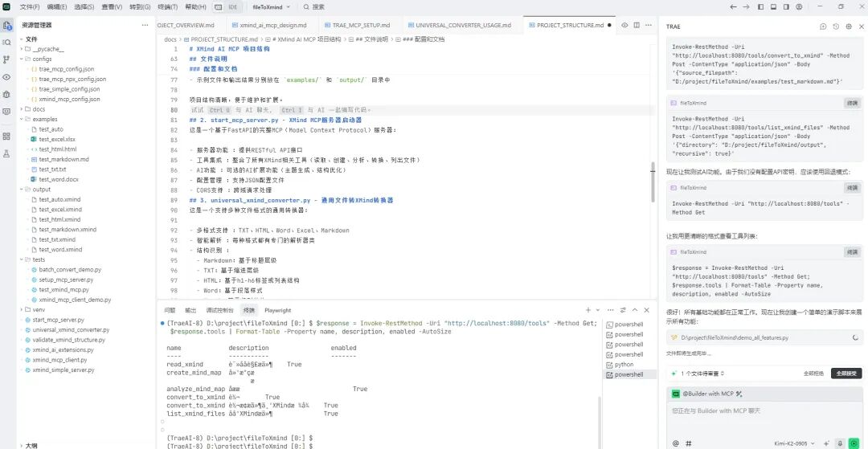Navigate back with the left arrow
The image size is (868, 449).
pos(733,6)
